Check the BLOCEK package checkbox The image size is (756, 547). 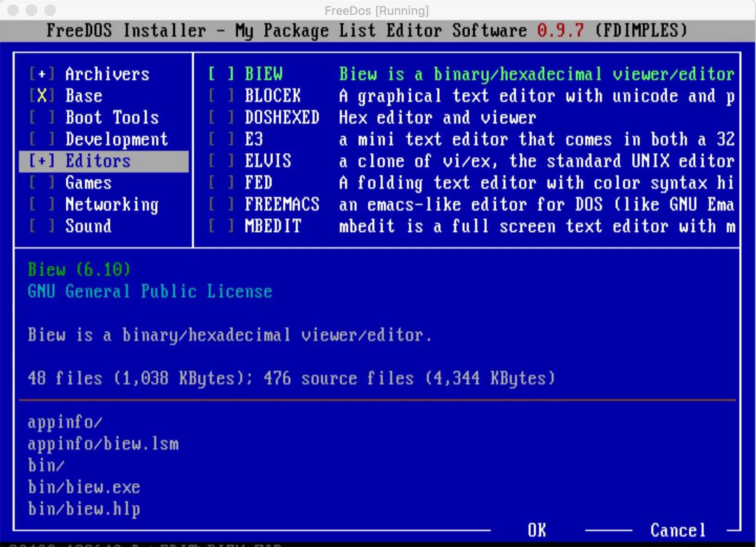pos(221,96)
